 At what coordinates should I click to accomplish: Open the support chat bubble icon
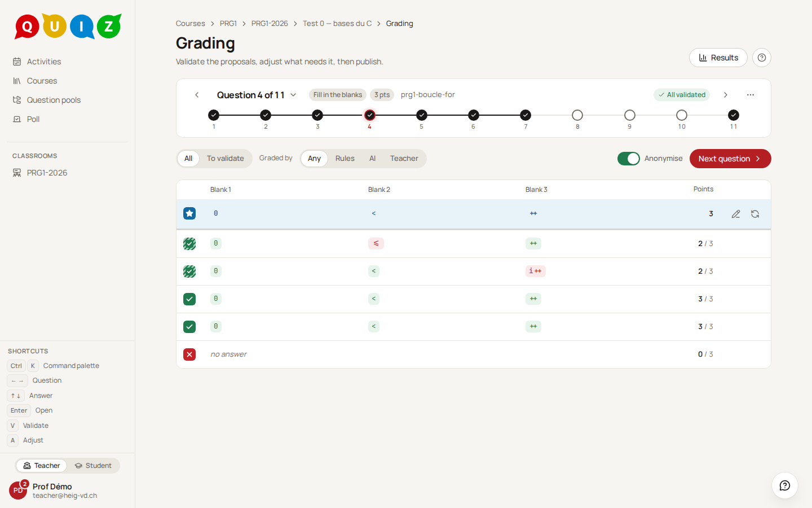tap(785, 485)
